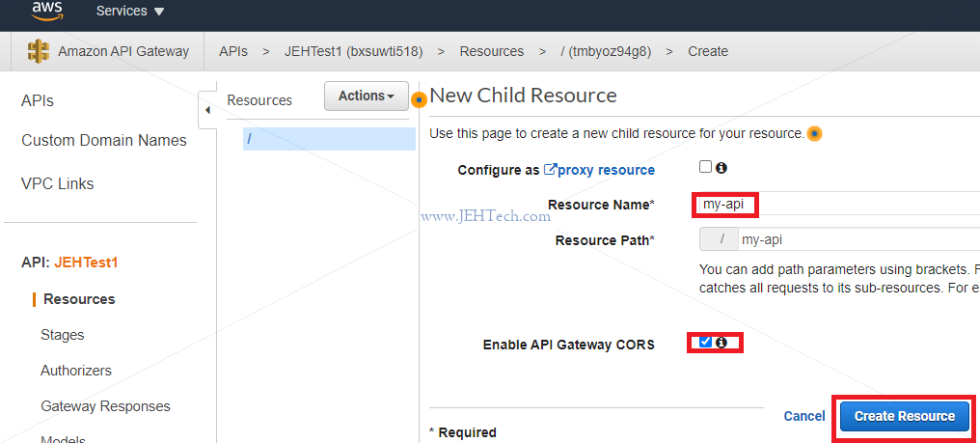Click the orange hint dot after page description
Viewport: 980px width, 443px height.
point(814,133)
